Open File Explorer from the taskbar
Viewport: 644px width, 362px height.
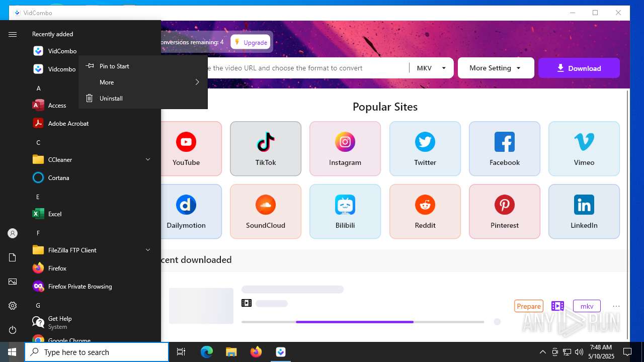coord(231,352)
